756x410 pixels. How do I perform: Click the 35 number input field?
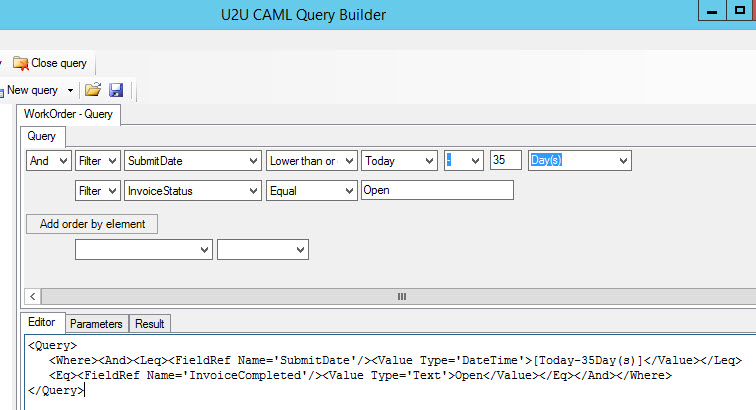[505, 160]
